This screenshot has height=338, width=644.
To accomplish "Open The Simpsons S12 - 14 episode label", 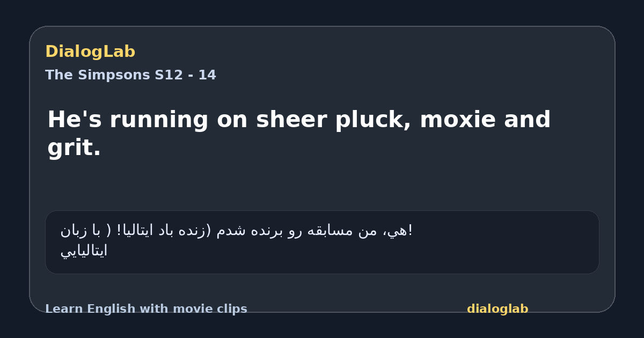I will (130, 75).
